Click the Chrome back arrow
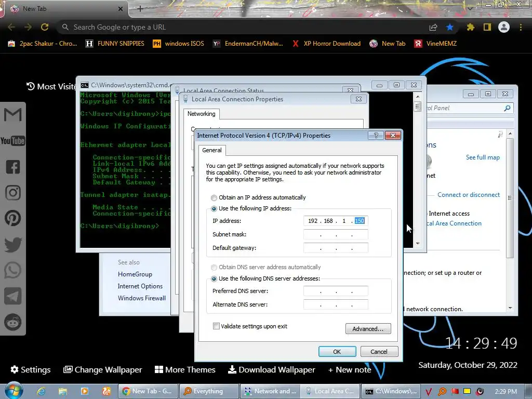This screenshot has height=399, width=532. (11, 27)
